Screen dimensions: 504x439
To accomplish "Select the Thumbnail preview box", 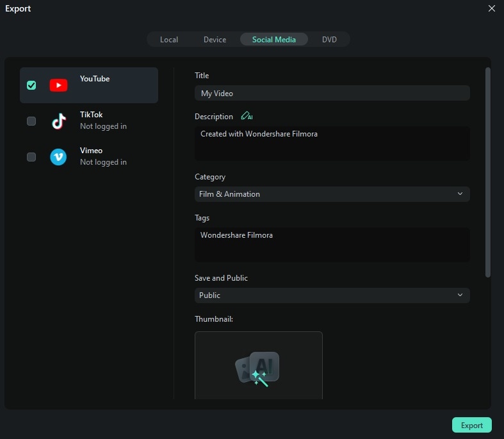I will 259,365.
